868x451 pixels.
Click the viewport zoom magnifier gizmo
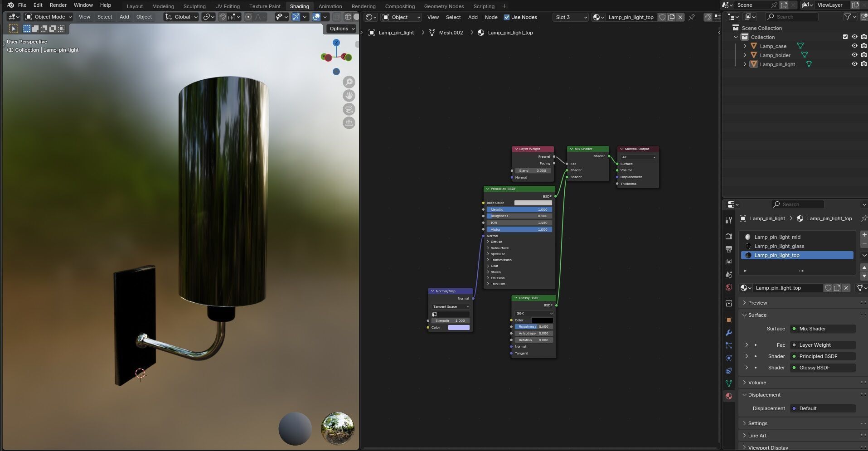(x=349, y=82)
